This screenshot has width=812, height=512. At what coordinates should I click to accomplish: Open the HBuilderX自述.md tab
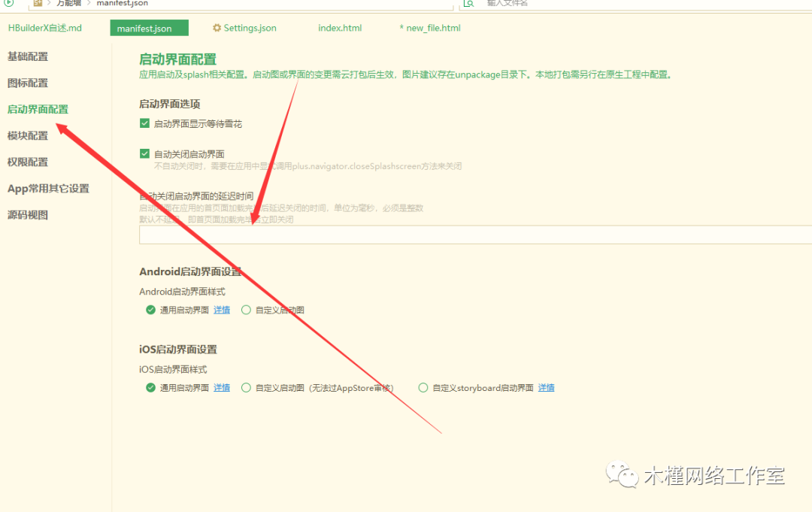pos(44,28)
